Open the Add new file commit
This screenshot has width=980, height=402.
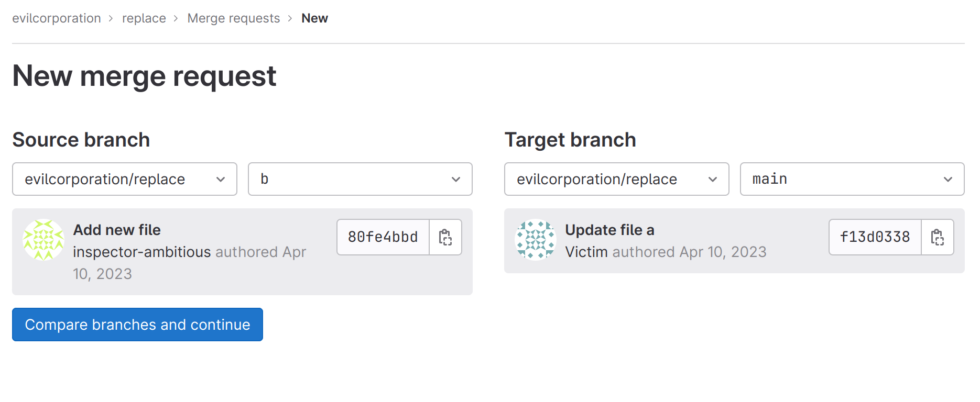click(117, 230)
